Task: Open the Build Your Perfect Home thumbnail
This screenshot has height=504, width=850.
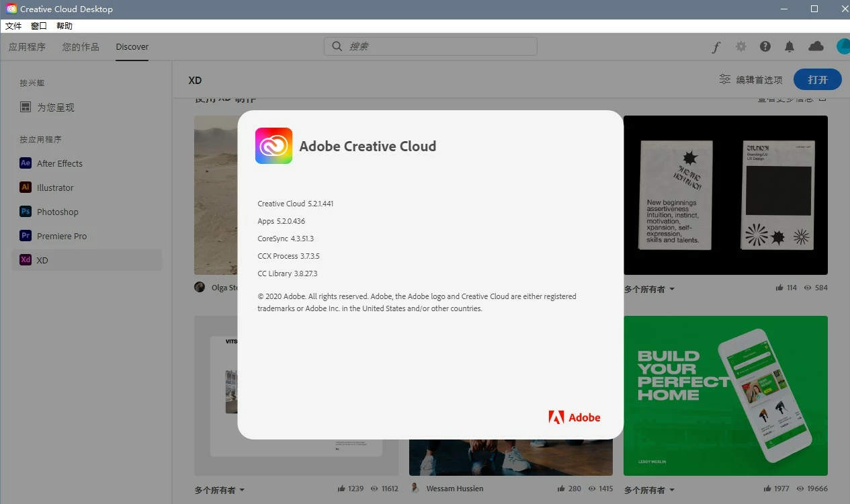Action: coord(726,396)
